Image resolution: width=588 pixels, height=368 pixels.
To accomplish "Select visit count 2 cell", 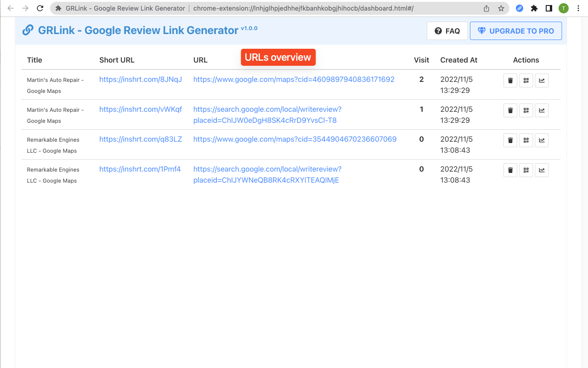I will pyautogui.click(x=421, y=79).
